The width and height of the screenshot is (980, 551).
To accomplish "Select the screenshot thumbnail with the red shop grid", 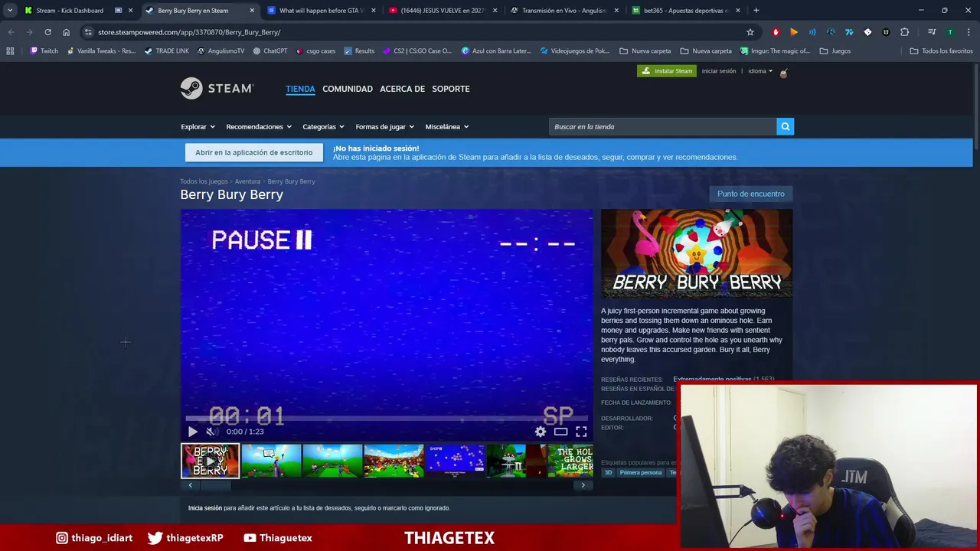I will 455,461.
